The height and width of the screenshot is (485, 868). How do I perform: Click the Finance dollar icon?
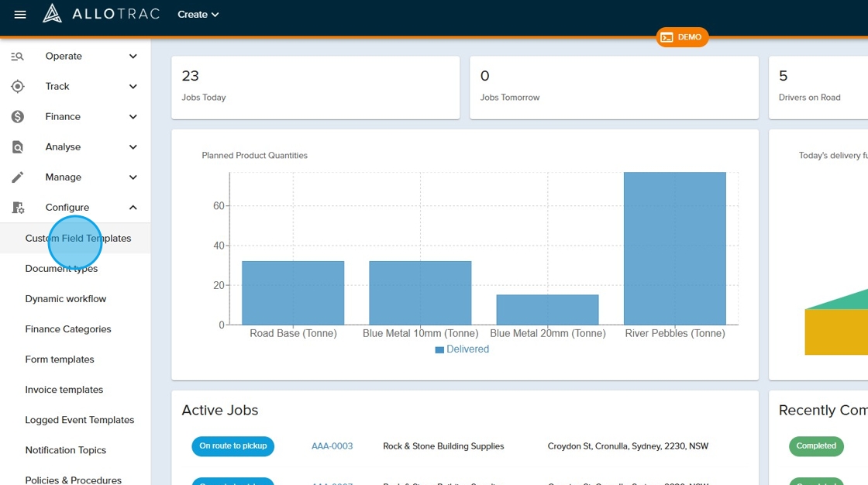click(x=18, y=117)
